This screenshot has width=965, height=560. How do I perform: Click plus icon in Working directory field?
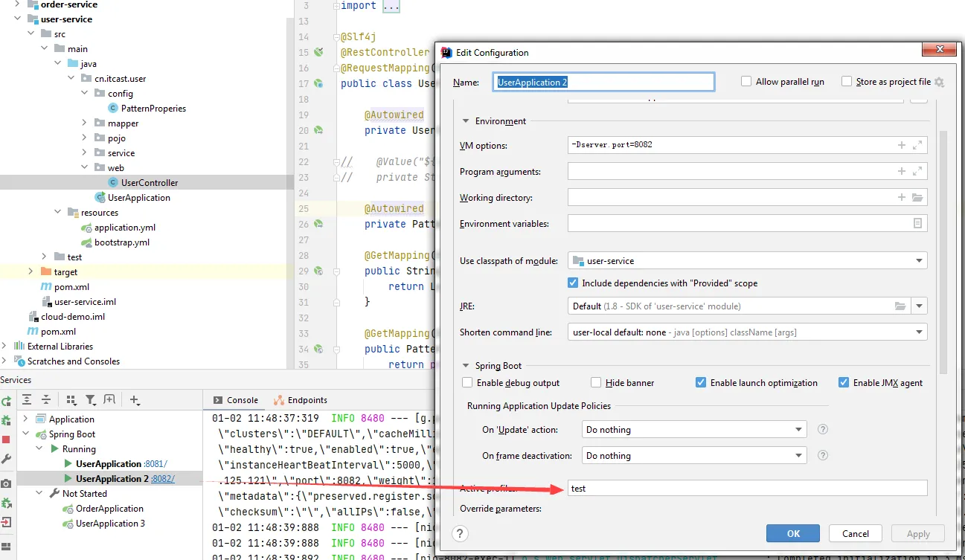point(902,197)
